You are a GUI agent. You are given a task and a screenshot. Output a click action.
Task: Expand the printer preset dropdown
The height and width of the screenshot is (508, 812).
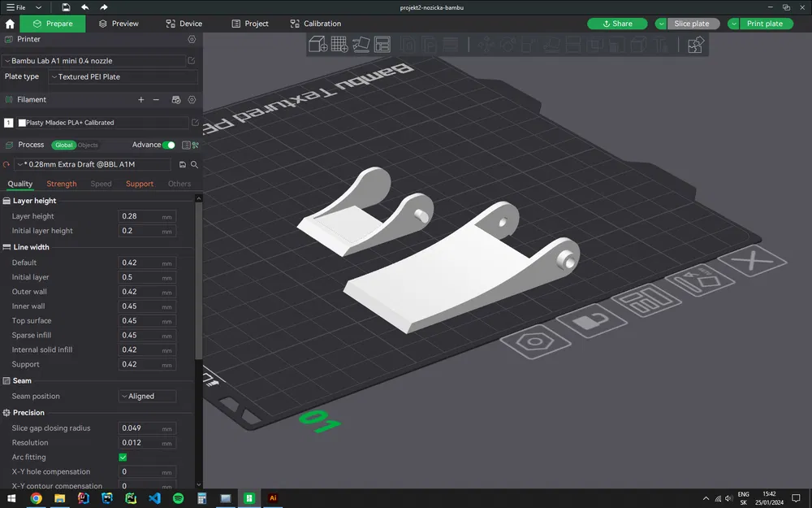click(93, 61)
